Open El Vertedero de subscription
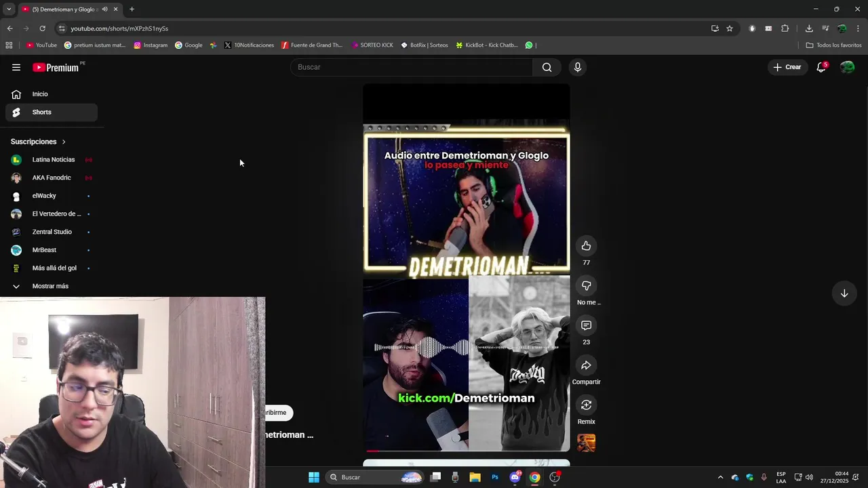The image size is (868, 488). tap(52, 214)
